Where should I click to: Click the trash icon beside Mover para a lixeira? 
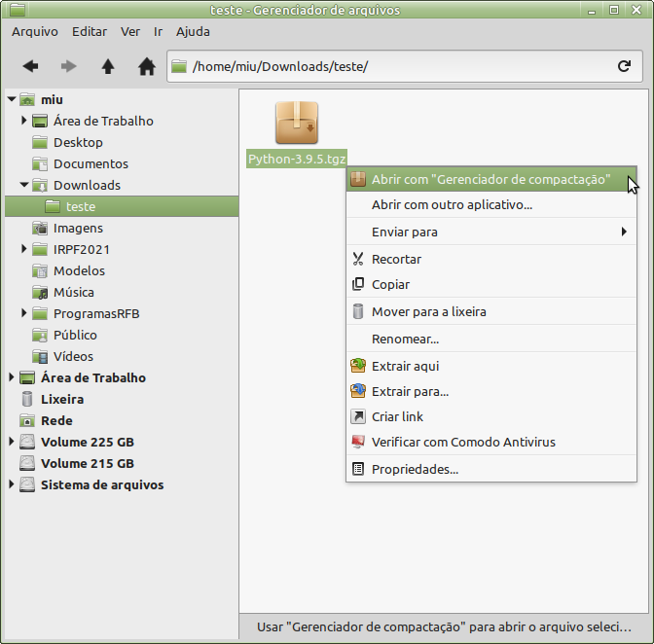tap(358, 311)
